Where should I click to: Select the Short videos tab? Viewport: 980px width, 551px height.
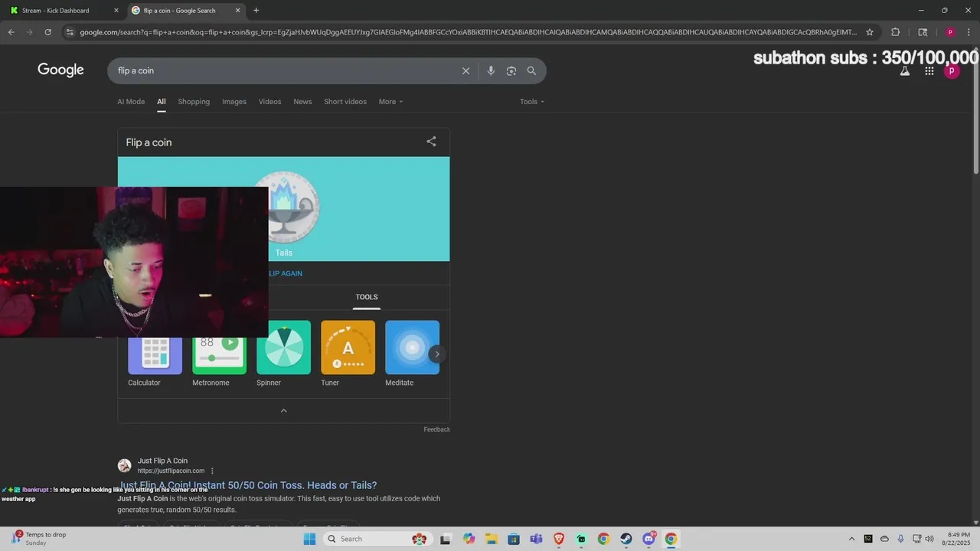pos(345,102)
